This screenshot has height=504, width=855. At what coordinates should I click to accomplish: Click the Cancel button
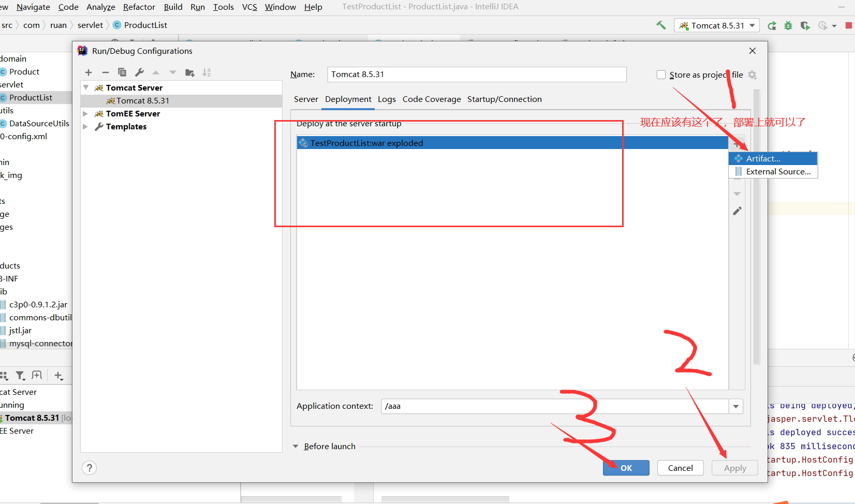pyautogui.click(x=681, y=468)
